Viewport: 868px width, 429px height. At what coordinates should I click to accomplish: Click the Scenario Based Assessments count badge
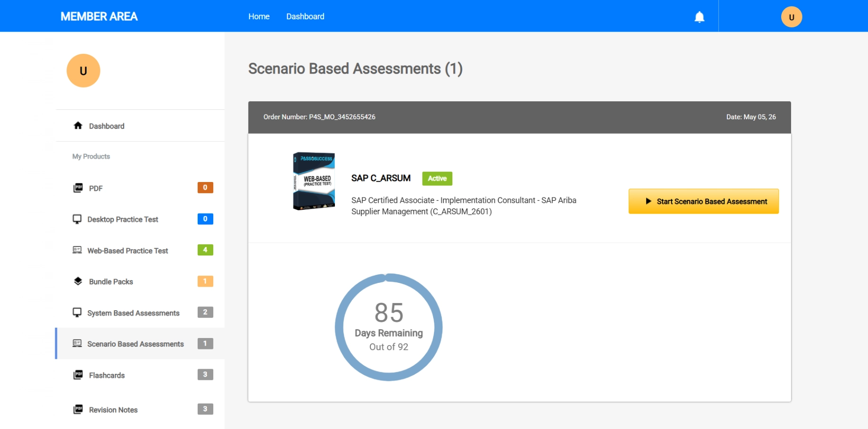205,343
